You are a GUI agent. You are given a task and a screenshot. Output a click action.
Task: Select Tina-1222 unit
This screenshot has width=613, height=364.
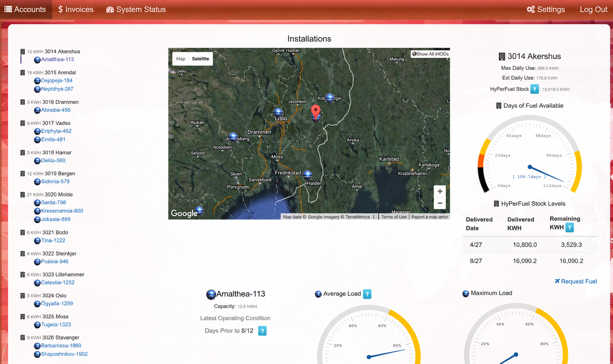pos(53,240)
